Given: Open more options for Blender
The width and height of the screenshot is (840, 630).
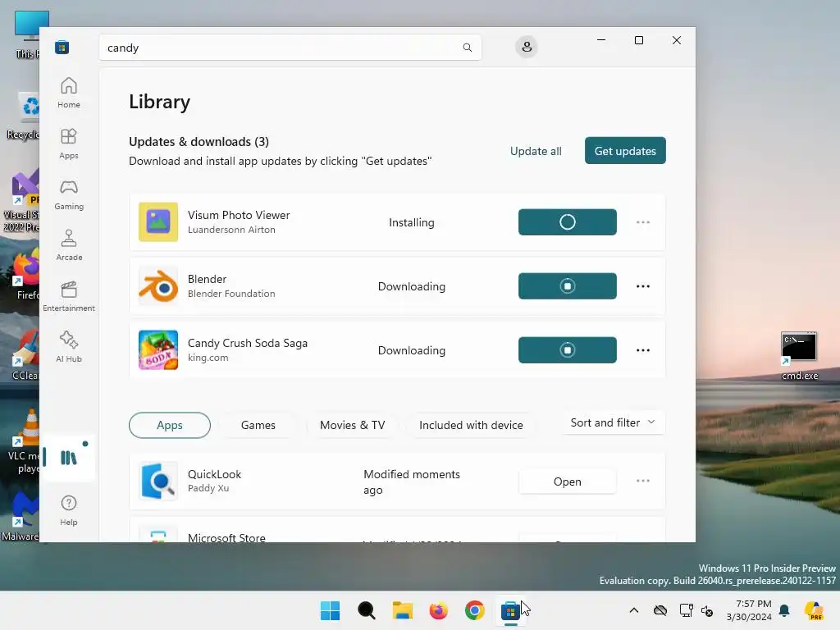Looking at the screenshot, I should (x=643, y=286).
